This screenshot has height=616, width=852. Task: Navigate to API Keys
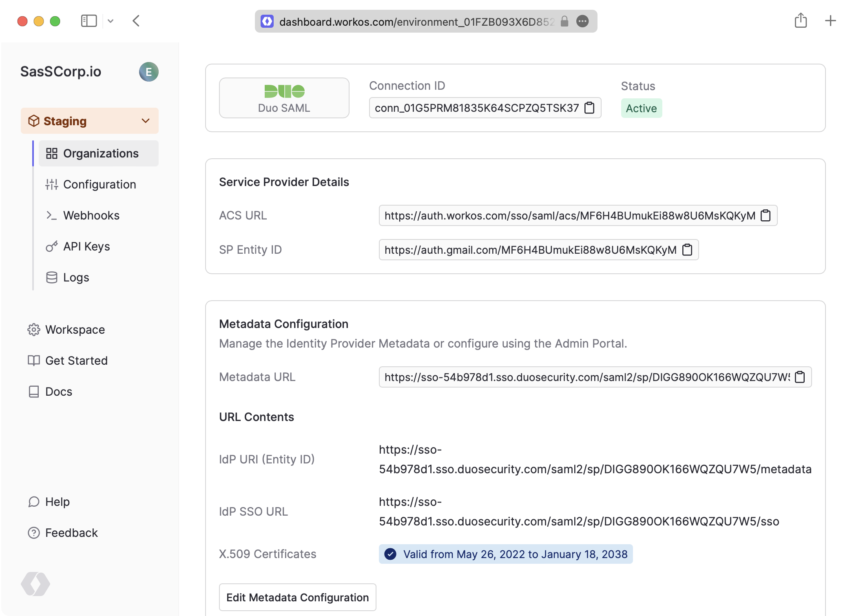coord(86,246)
